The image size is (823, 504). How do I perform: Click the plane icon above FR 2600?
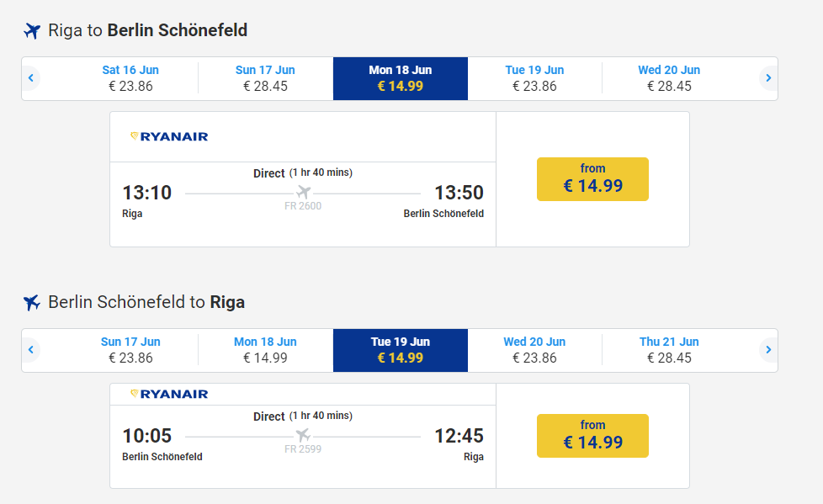point(304,192)
